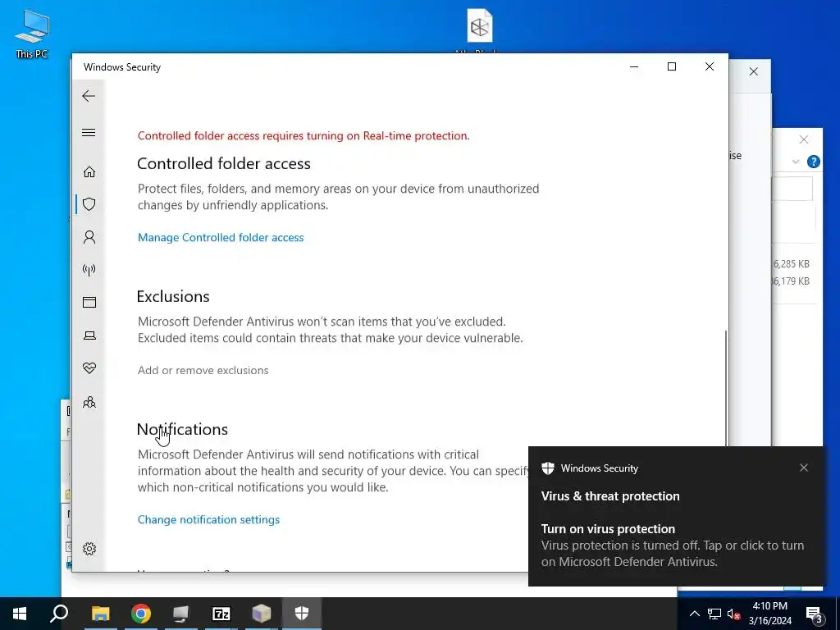Screen dimensions: 840x630
Task: Launch Google Chrome from the taskbar
Action: pyautogui.click(x=141, y=614)
